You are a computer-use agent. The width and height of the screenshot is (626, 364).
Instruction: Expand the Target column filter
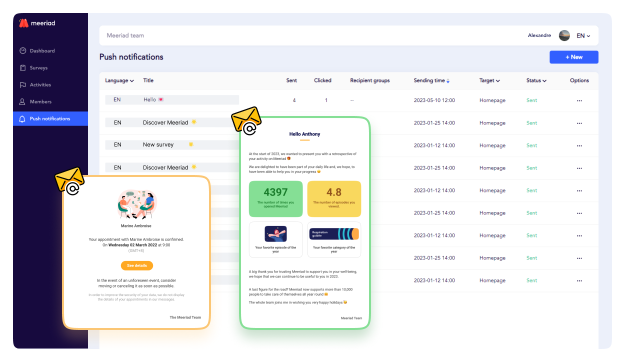[489, 80]
